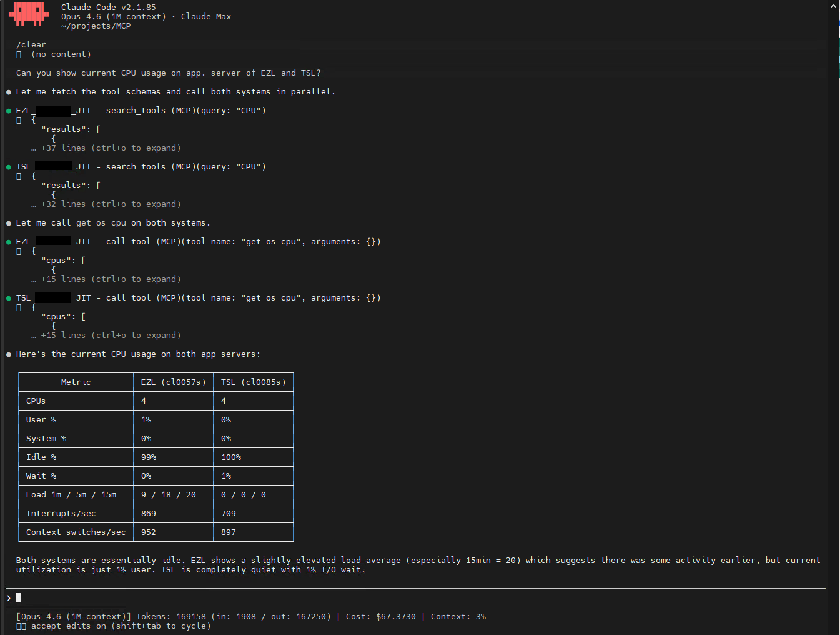The width and height of the screenshot is (840, 635).
Task: Click the Claude Code mascot logo
Action: pyautogui.click(x=29, y=14)
